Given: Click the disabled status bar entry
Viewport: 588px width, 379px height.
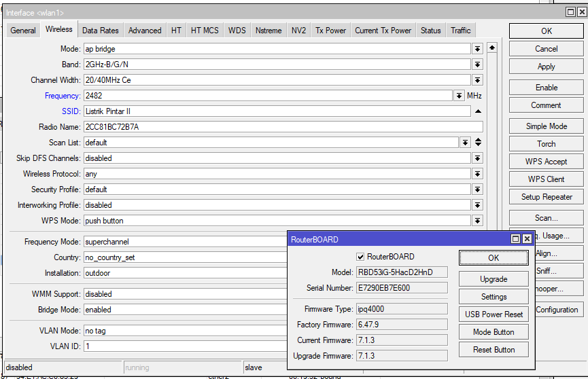Looking at the screenshot, I should point(63,367).
